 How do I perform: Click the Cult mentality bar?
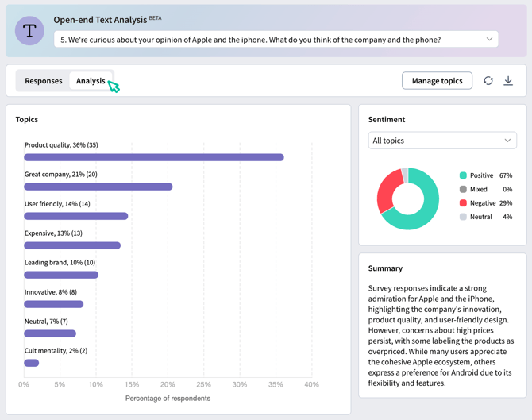[32, 363]
